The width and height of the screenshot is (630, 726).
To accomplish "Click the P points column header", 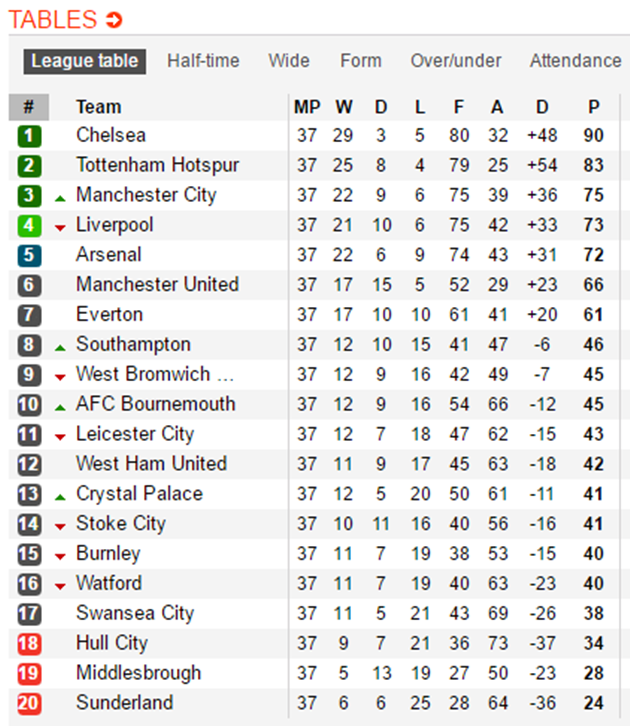I will click(x=594, y=107).
